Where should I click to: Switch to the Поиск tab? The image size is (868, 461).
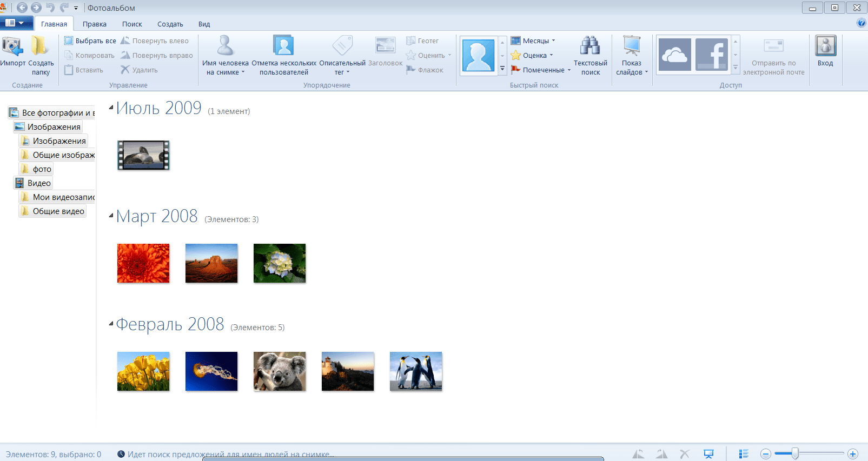(132, 24)
